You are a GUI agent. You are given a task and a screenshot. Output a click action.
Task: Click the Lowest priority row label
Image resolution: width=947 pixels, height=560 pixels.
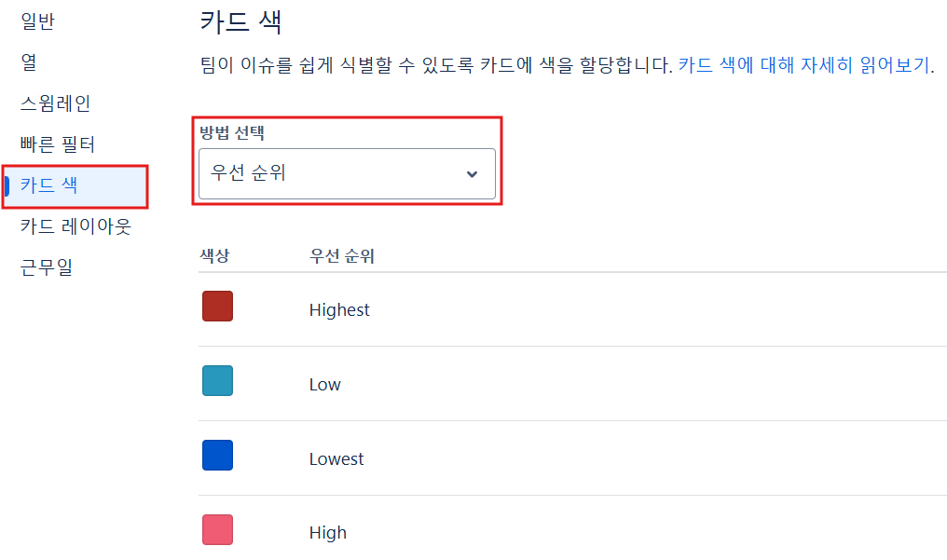point(336,459)
